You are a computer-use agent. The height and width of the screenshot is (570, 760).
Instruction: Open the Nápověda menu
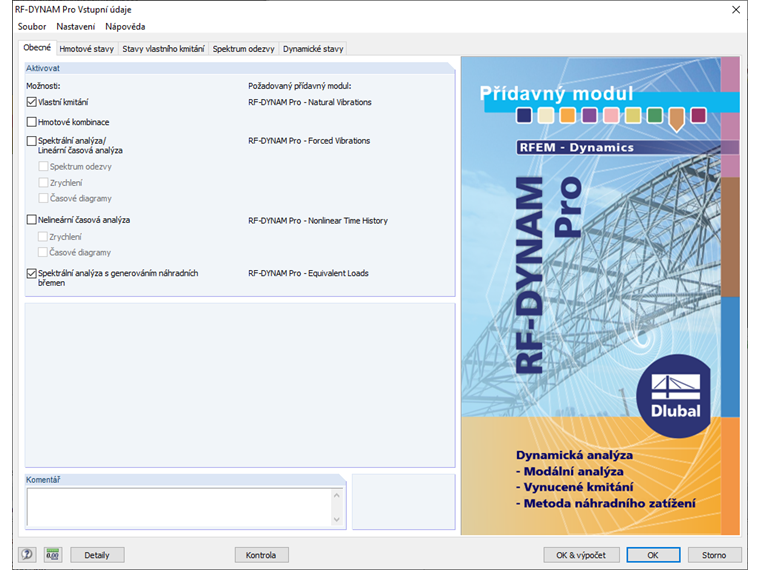(x=125, y=27)
